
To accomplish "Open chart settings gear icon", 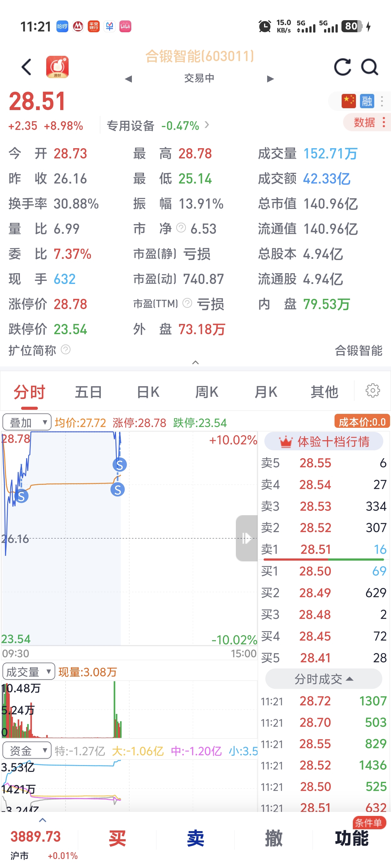I will 373,391.
